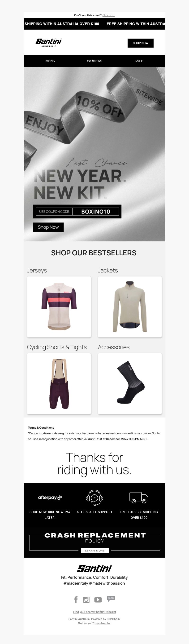Click the free express shipping truck icon
The image size is (189, 644).
click(139, 497)
